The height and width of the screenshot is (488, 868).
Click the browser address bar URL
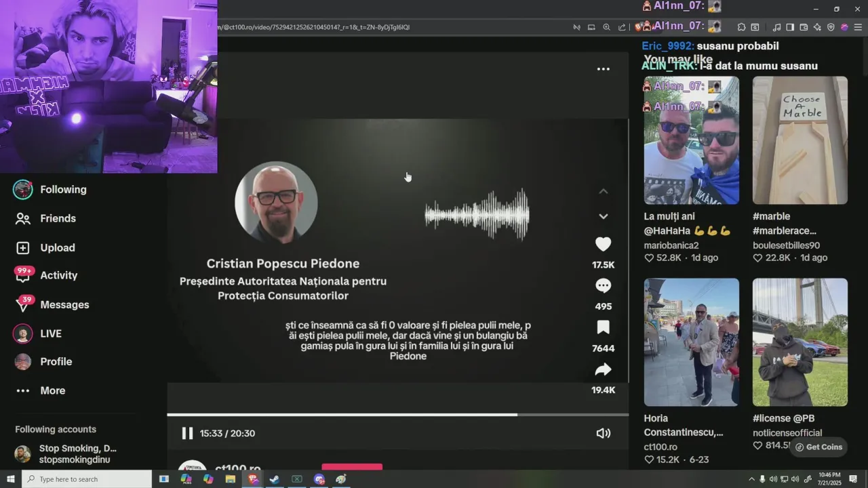[x=315, y=27]
